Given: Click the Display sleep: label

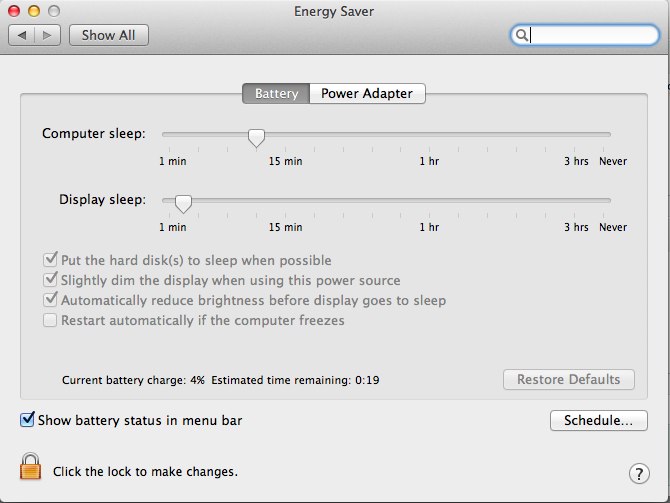Looking at the screenshot, I should pos(103,200).
